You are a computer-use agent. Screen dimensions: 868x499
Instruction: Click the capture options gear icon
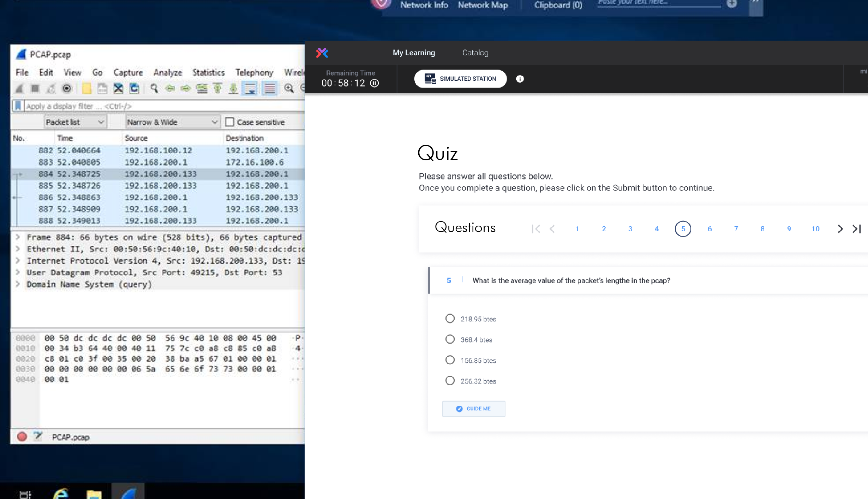[x=67, y=88]
